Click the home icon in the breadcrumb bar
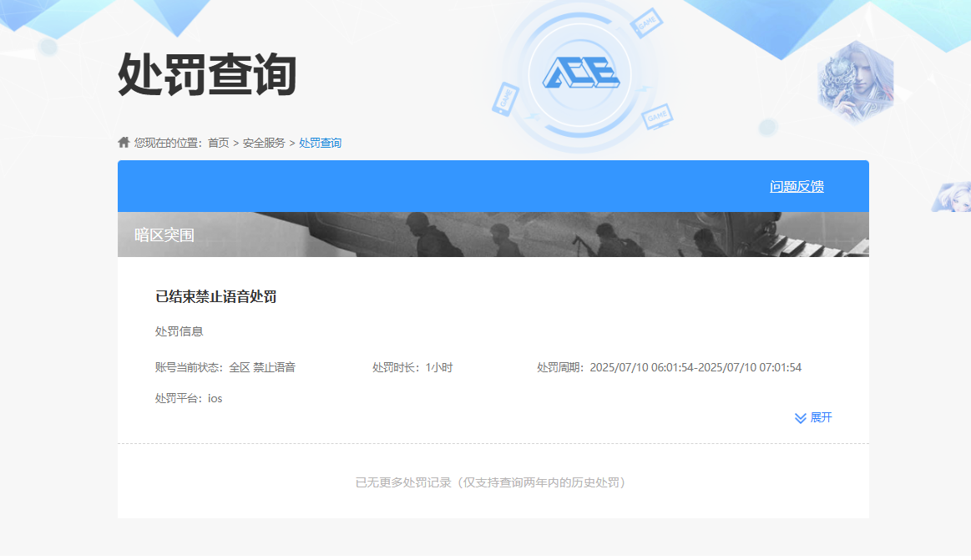Image resolution: width=971 pixels, height=560 pixels. pyautogui.click(x=123, y=142)
